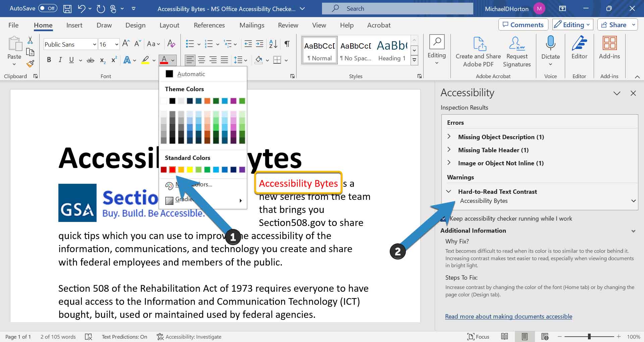Open the font size 16 dropdown

coord(116,44)
